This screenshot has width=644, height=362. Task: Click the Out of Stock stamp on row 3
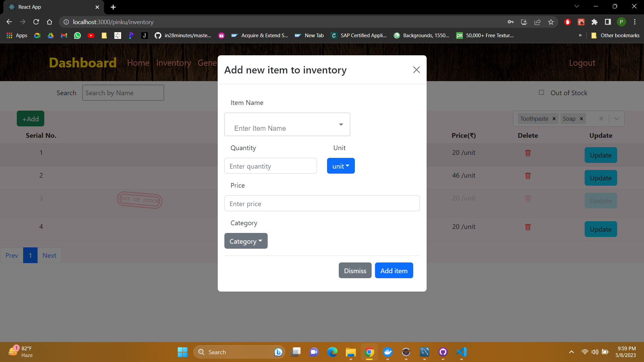coord(139,200)
